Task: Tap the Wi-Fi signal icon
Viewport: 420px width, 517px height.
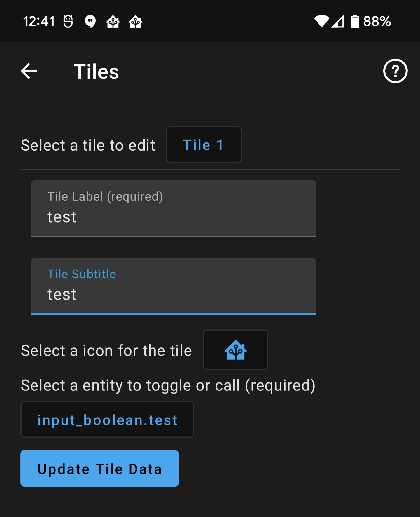Action: (x=321, y=21)
